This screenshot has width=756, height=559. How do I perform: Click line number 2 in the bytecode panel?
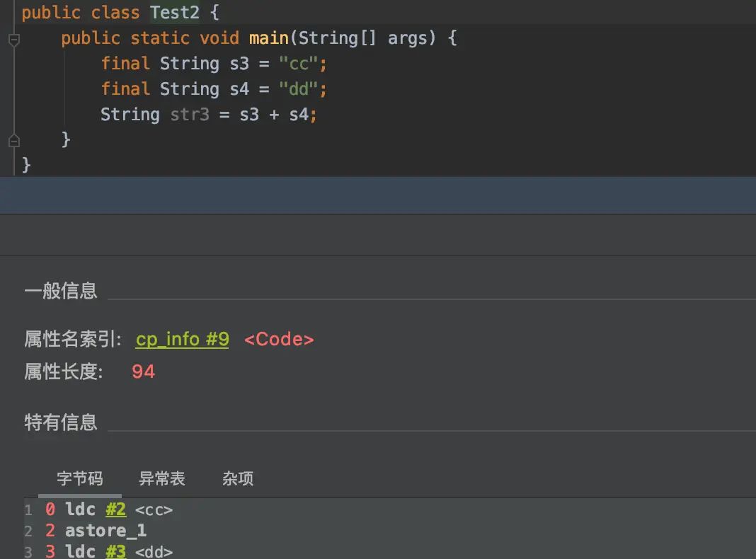(28, 530)
